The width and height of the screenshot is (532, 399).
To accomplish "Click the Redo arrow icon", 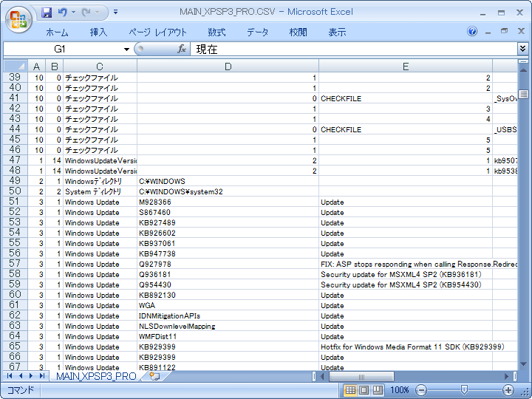I will 86,13.
